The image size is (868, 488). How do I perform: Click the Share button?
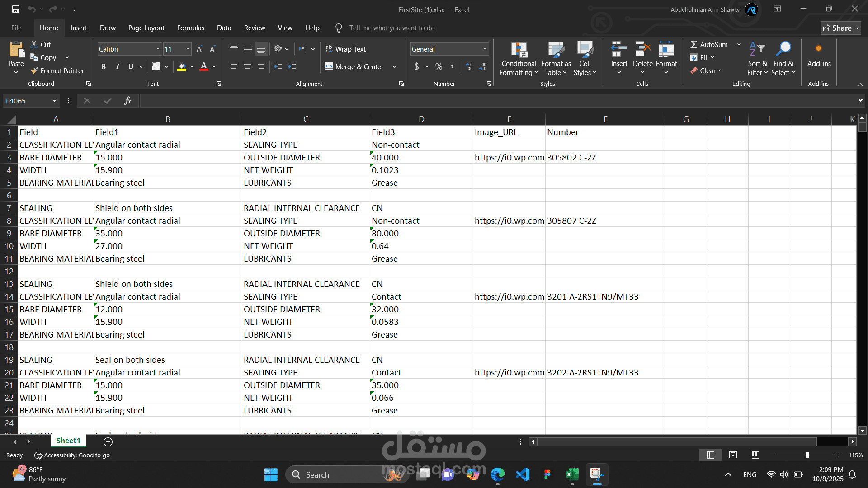pyautogui.click(x=840, y=28)
